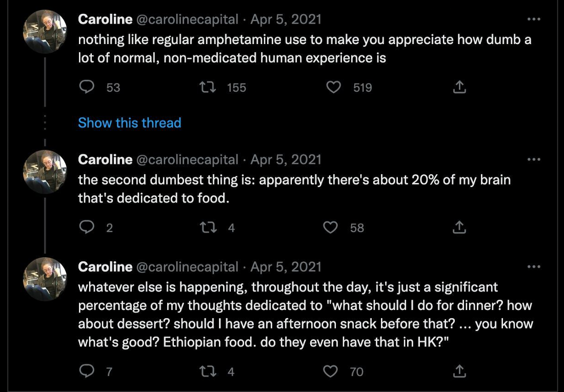Open more options on third tweet
The height and width of the screenshot is (392, 564).
(534, 267)
